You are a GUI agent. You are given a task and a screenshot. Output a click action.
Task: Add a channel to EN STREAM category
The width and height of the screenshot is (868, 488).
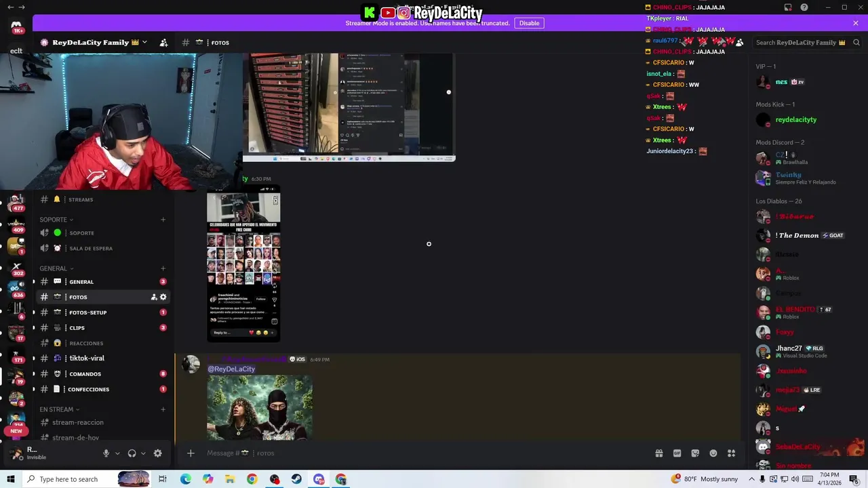(163, 409)
